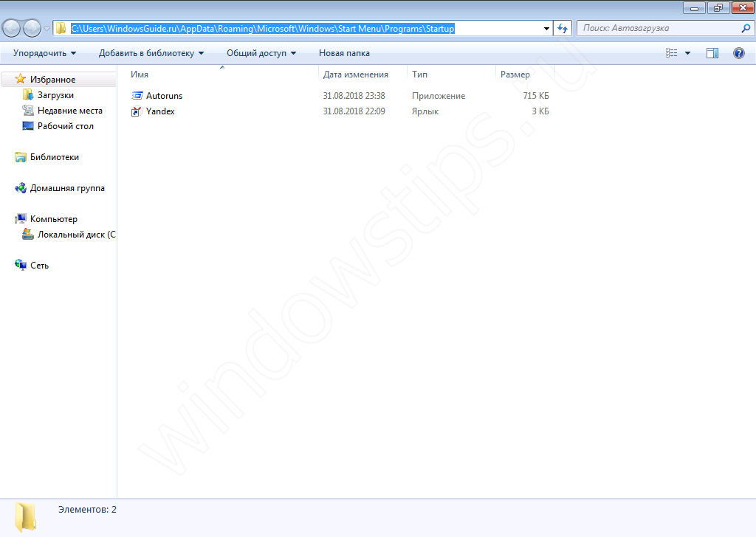The height and width of the screenshot is (537, 756).
Task: Click the Загрузки folder icon
Action: coord(28,95)
